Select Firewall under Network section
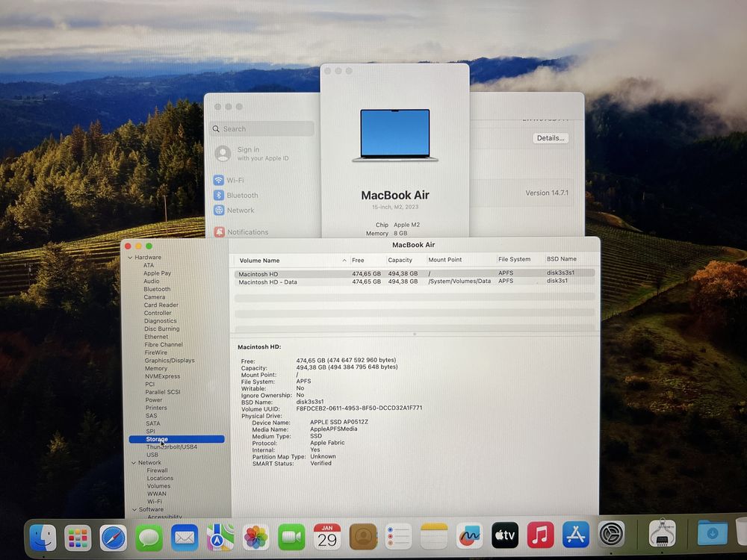747x560 pixels. (x=157, y=470)
